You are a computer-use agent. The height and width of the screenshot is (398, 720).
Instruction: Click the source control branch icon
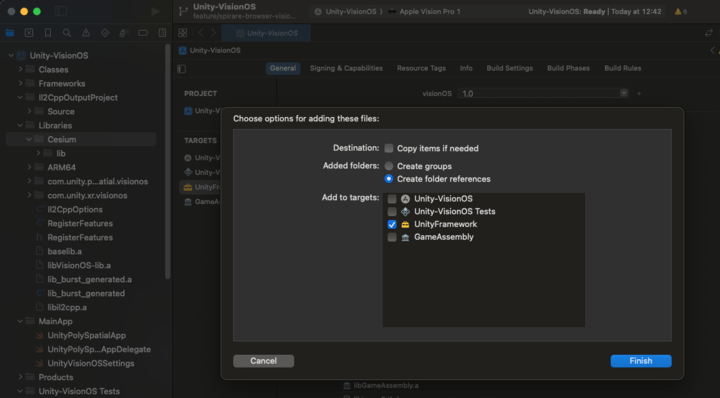point(183,11)
